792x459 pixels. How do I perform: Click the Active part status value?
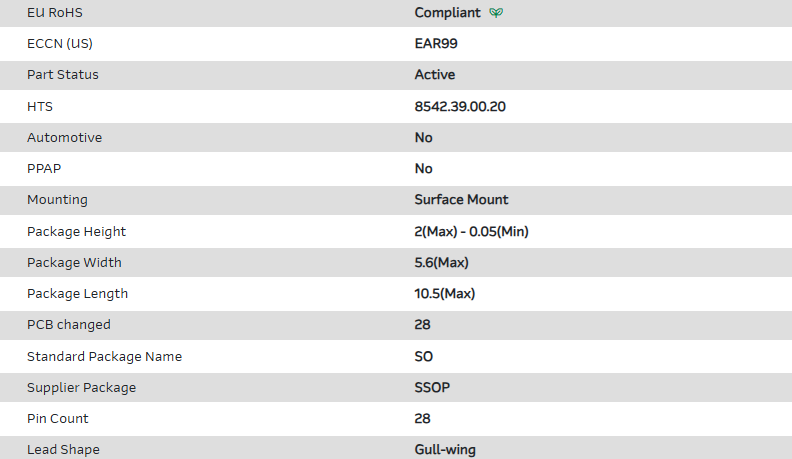tap(435, 75)
